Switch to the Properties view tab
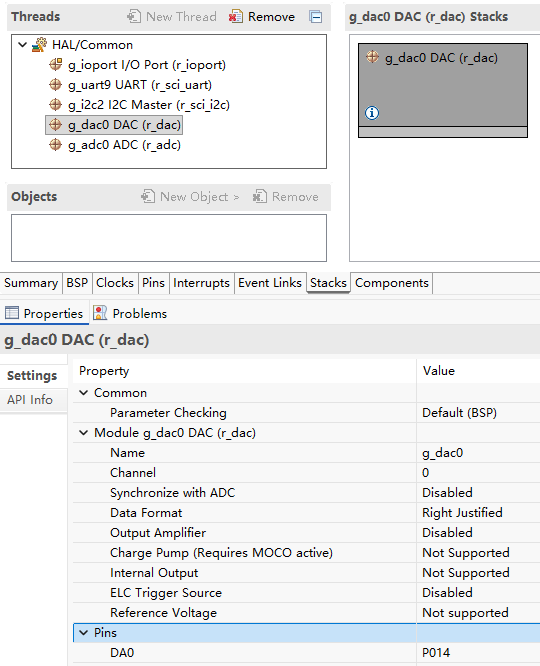 pos(44,313)
